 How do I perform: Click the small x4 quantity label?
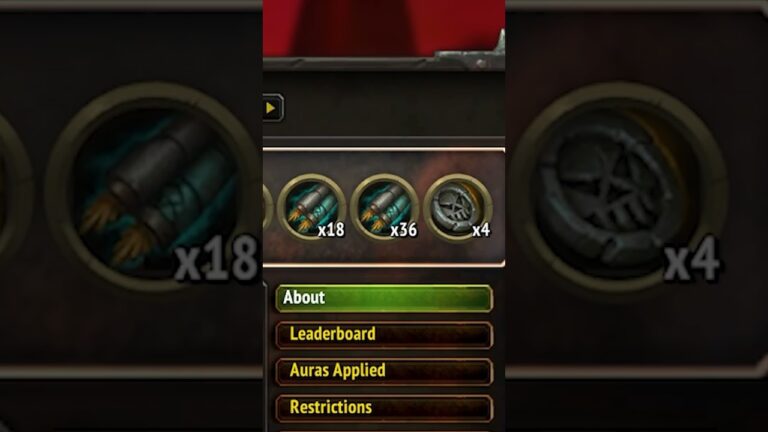481,230
